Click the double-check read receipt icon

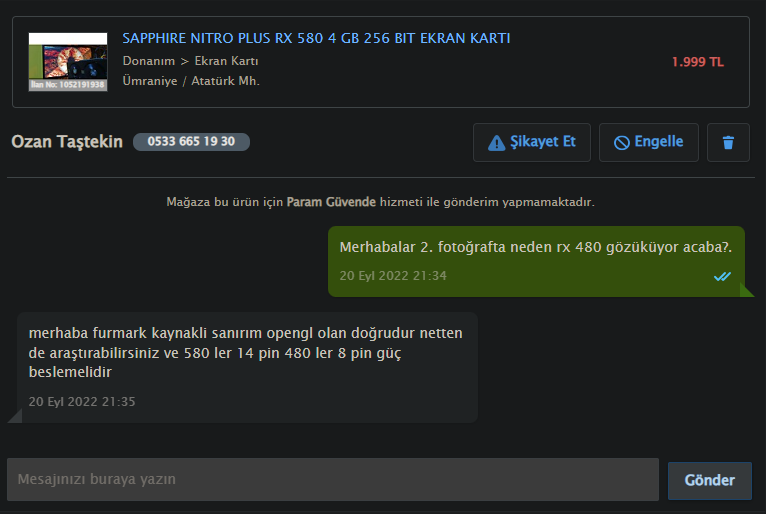coord(722,277)
